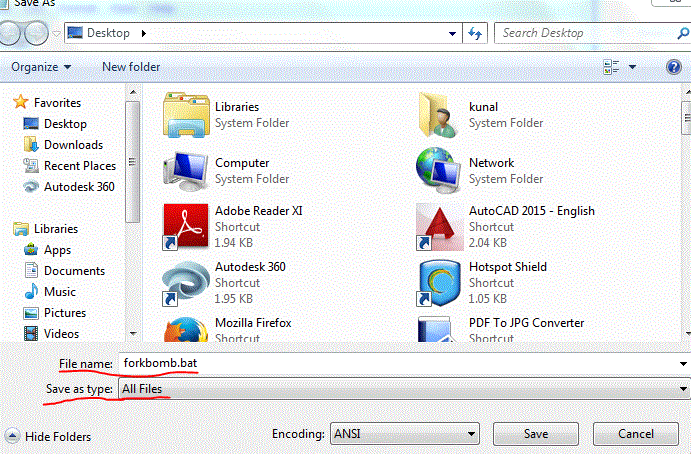This screenshot has width=691, height=454.
Task: Click the change view icon
Action: (611, 67)
